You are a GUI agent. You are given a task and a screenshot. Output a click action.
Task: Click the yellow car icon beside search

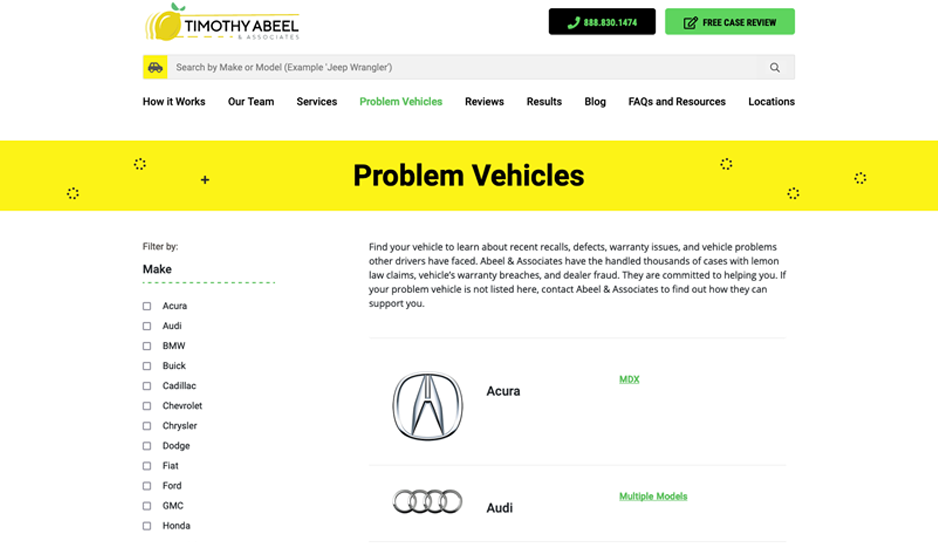[x=155, y=68]
